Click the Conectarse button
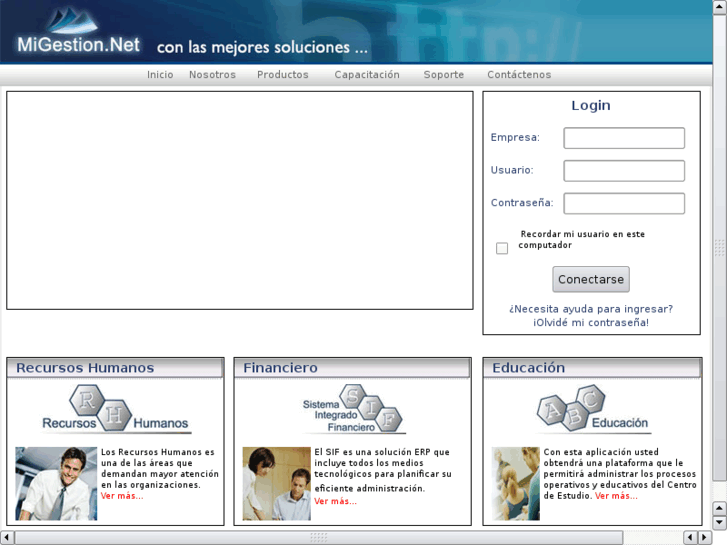The height and width of the screenshot is (545, 727). click(x=591, y=279)
